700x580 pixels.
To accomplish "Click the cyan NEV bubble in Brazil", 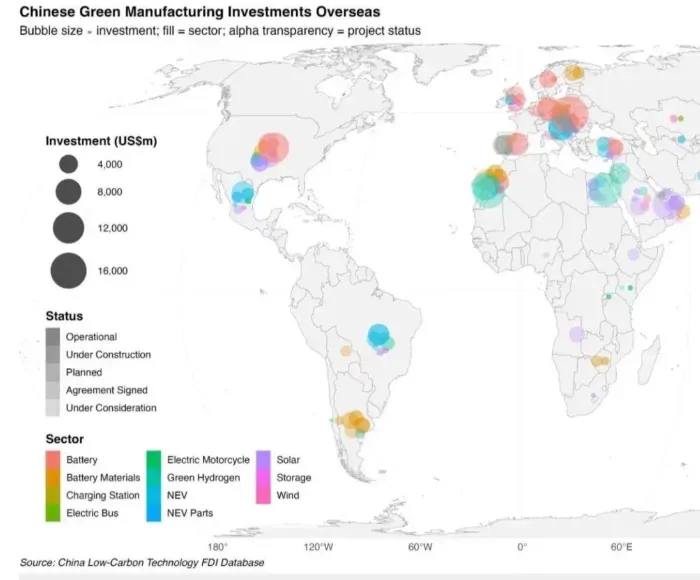I will click(378, 335).
